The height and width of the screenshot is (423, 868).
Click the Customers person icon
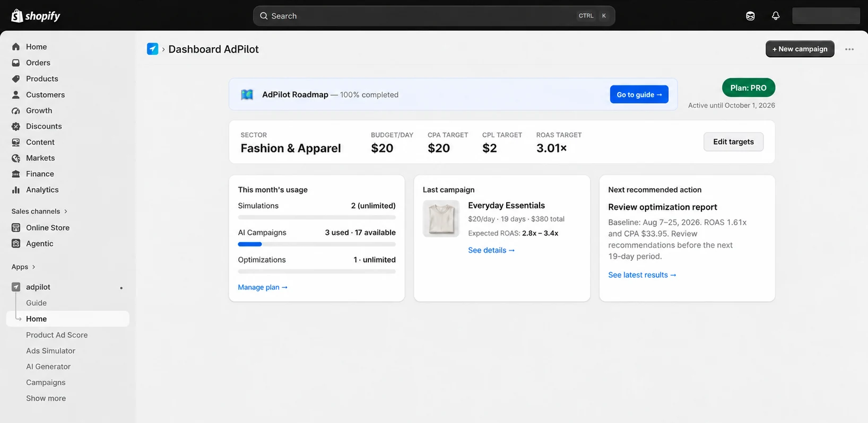coord(16,94)
